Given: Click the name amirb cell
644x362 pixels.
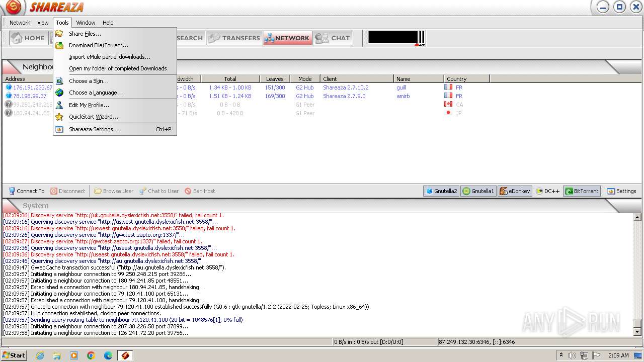Looking at the screenshot, I should click(403, 96).
